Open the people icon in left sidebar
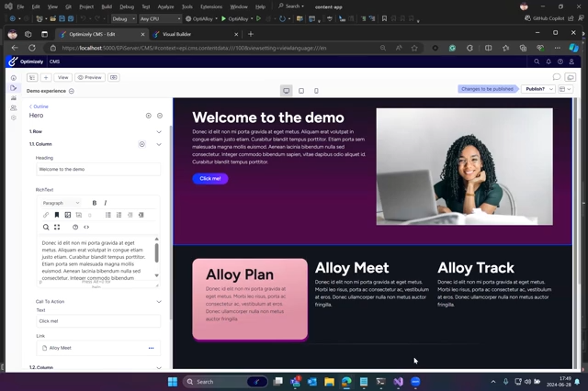 [x=14, y=108]
